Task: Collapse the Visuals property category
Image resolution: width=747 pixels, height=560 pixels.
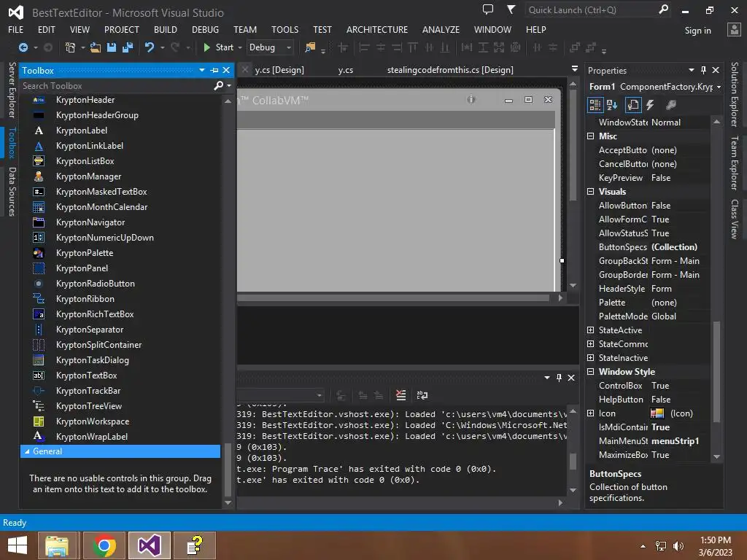Action: click(x=591, y=192)
